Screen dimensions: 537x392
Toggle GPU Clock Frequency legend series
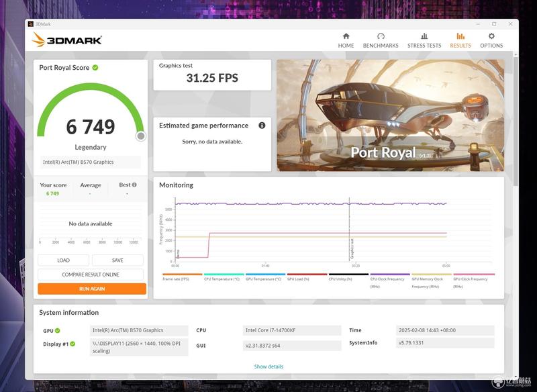tap(474, 281)
